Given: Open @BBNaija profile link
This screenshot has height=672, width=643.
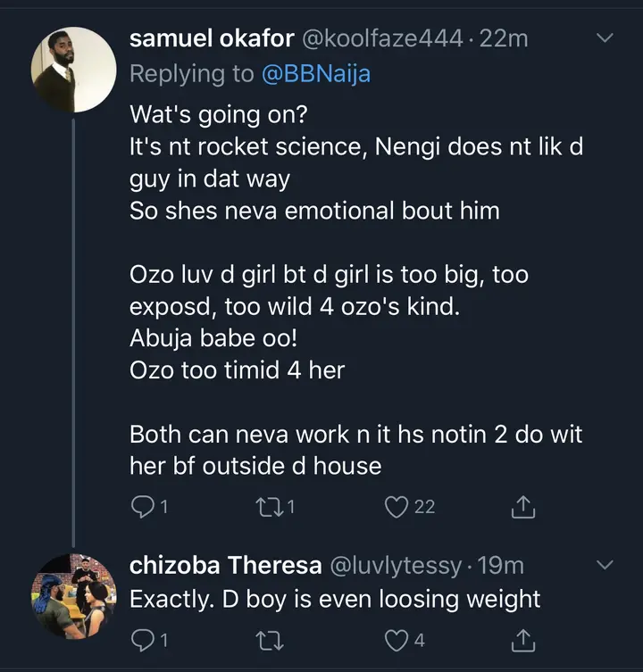Looking at the screenshot, I should click(x=315, y=74).
